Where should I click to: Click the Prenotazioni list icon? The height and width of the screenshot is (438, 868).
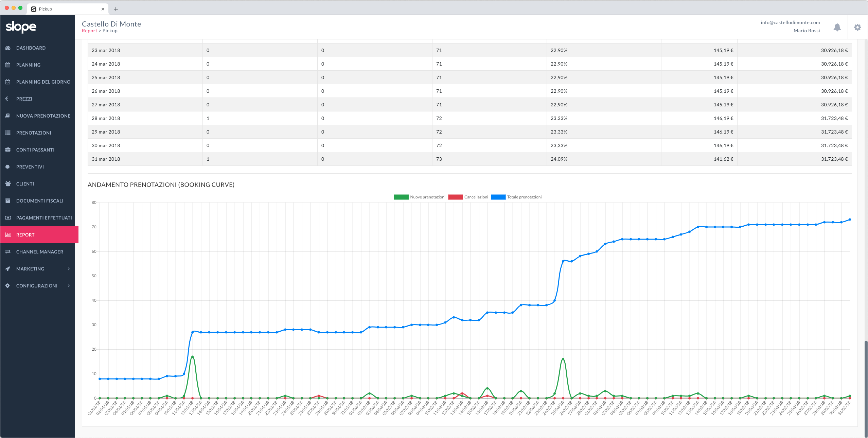pyautogui.click(x=8, y=133)
